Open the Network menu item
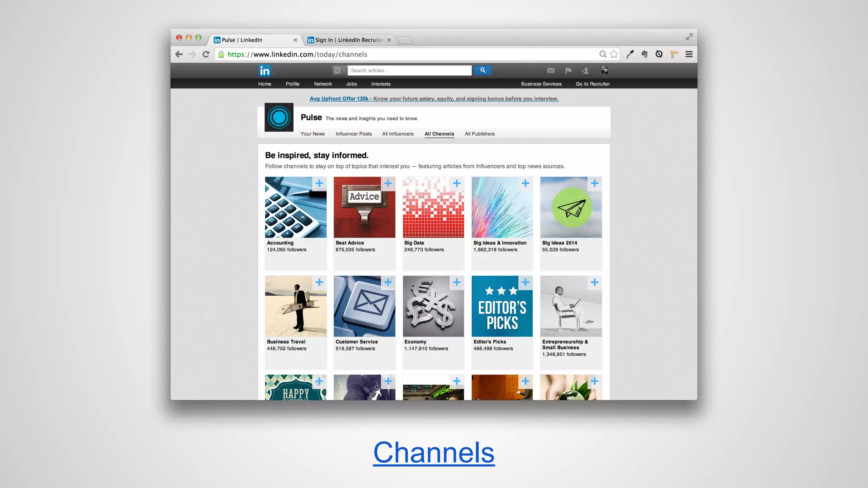 tap(323, 84)
